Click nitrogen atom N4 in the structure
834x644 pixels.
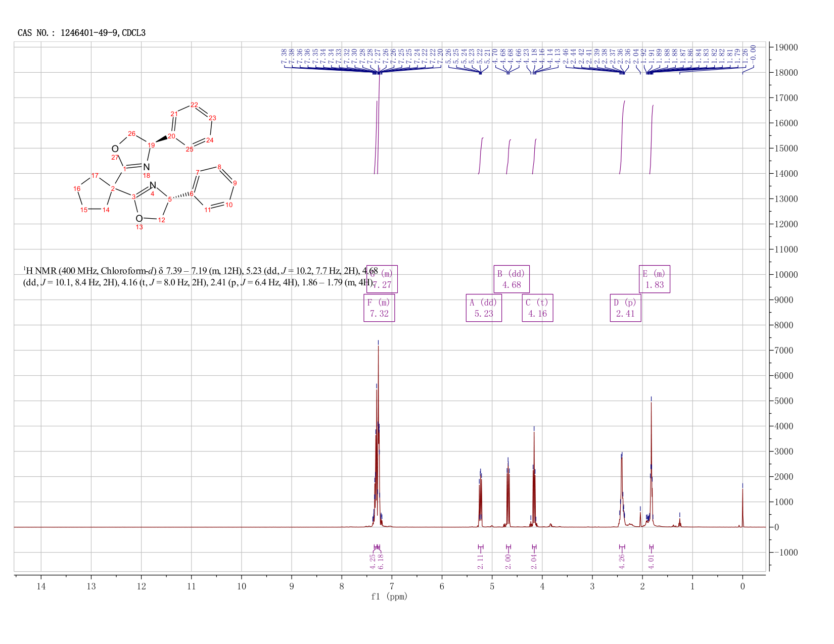(153, 185)
